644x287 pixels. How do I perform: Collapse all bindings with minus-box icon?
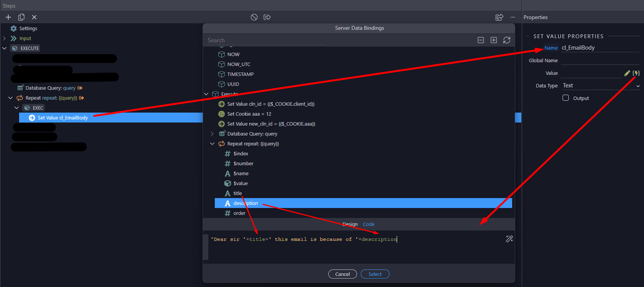pos(481,40)
